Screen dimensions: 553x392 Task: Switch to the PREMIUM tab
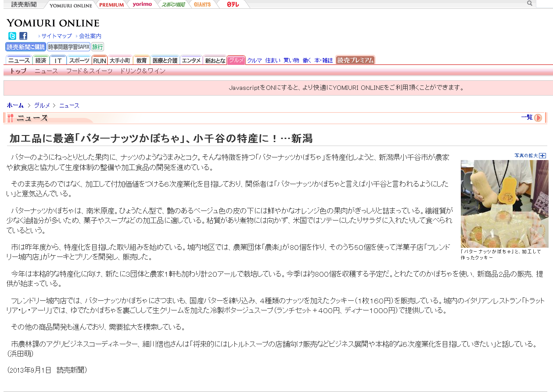[111, 4]
